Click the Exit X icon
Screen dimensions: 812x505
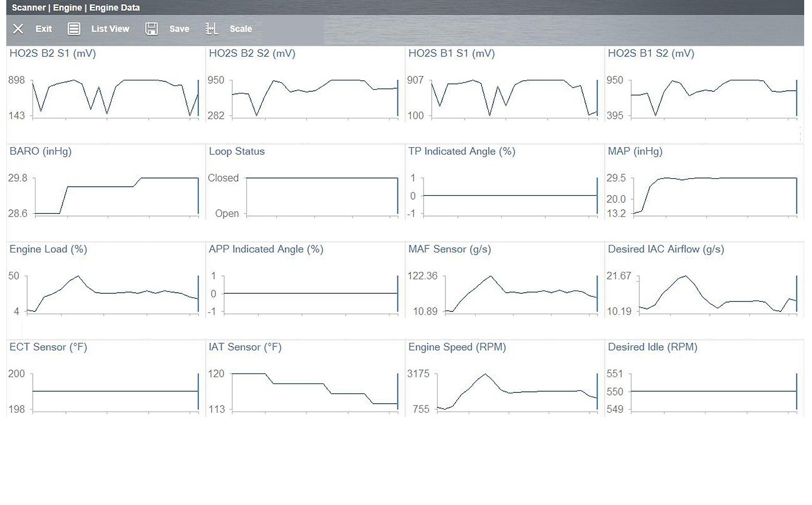18,29
